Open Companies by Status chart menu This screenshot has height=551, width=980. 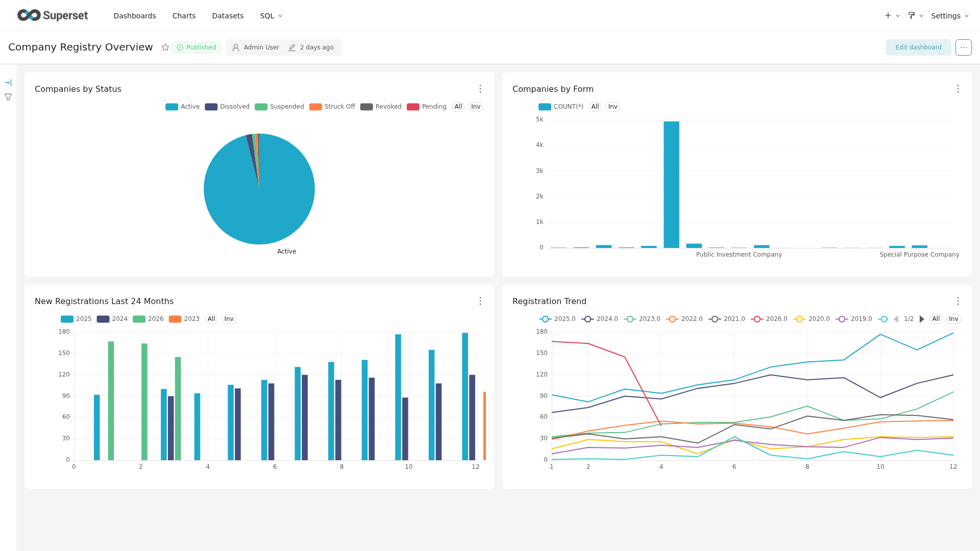coord(480,89)
